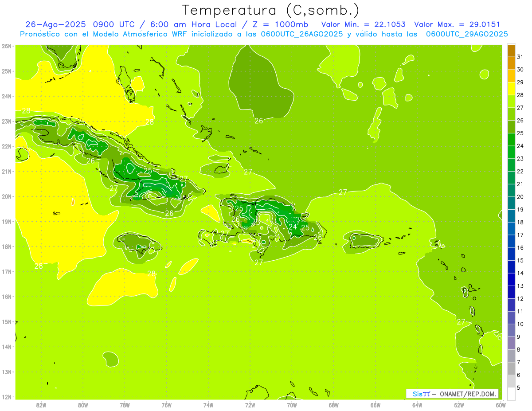Click the '62W' longitude axis label
This screenshot has width=532, height=411.
click(x=459, y=405)
